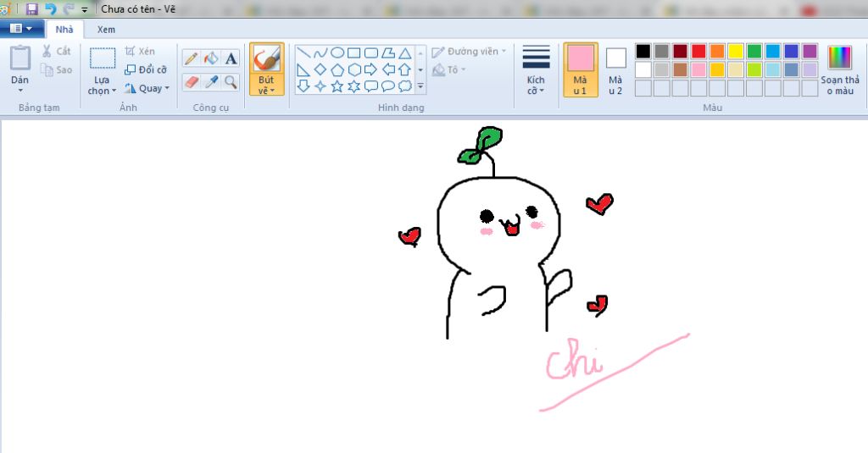
Task: Click the Đổi cỡ resize button
Action: click(146, 69)
